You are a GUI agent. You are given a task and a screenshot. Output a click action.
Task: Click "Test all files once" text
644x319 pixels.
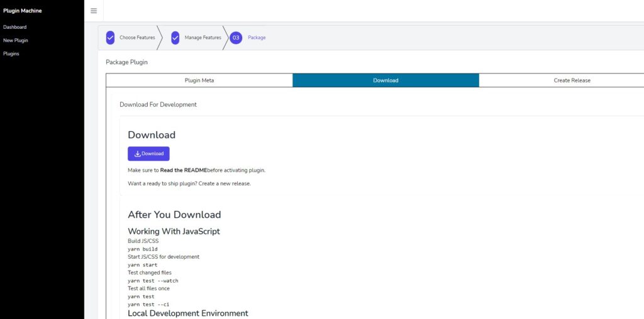148,289
